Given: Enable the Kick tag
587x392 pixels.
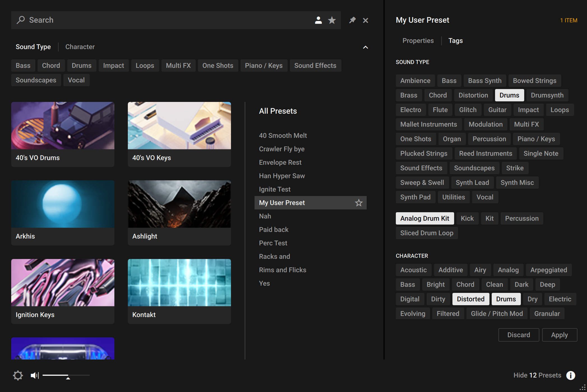Looking at the screenshot, I should pyautogui.click(x=467, y=218).
